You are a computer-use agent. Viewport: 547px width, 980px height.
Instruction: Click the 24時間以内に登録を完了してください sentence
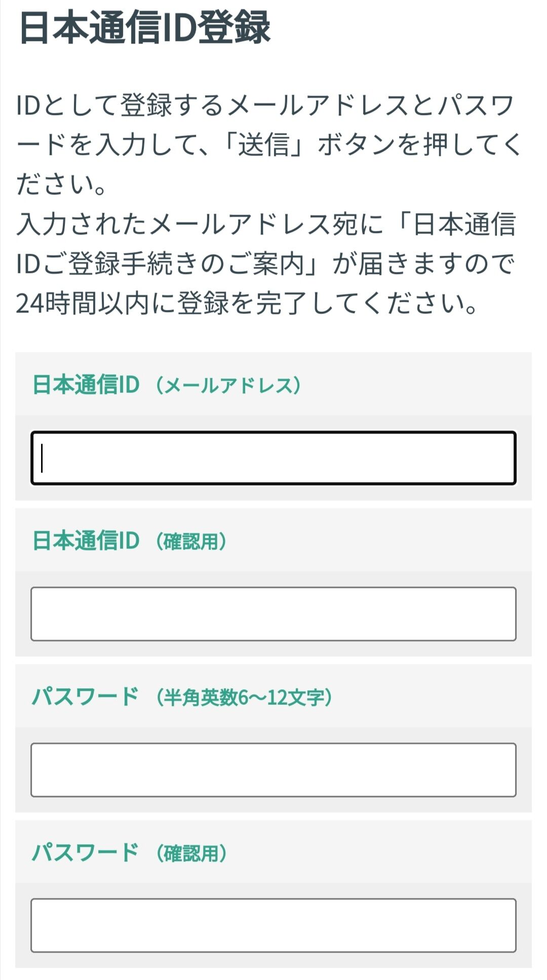(247, 303)
